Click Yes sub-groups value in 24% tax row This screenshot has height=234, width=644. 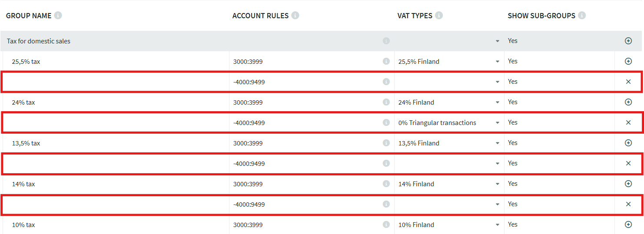[x=513, y=102]
